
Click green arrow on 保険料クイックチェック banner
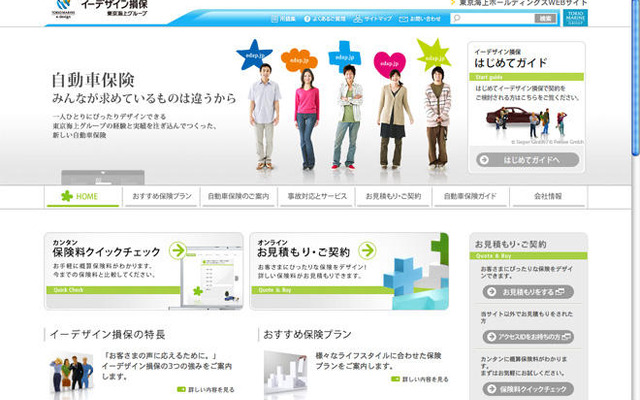point(178,251)
